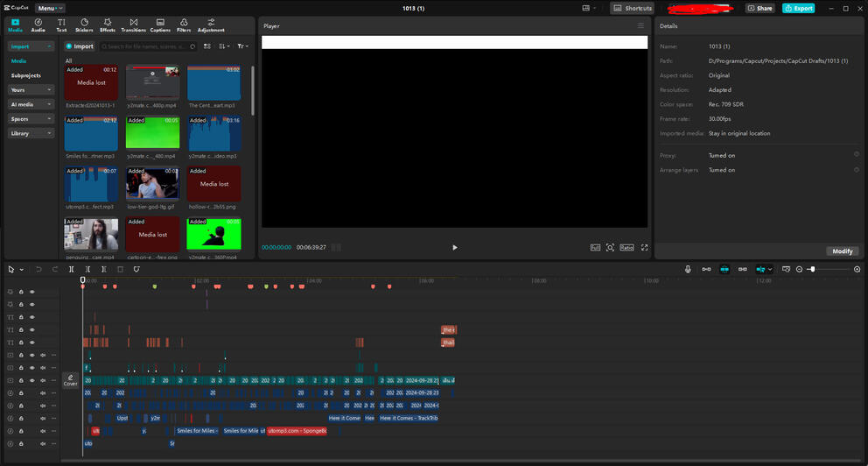Click the fullscreen icon in the player
Screen dimensions: 868x466
point(645,248)
